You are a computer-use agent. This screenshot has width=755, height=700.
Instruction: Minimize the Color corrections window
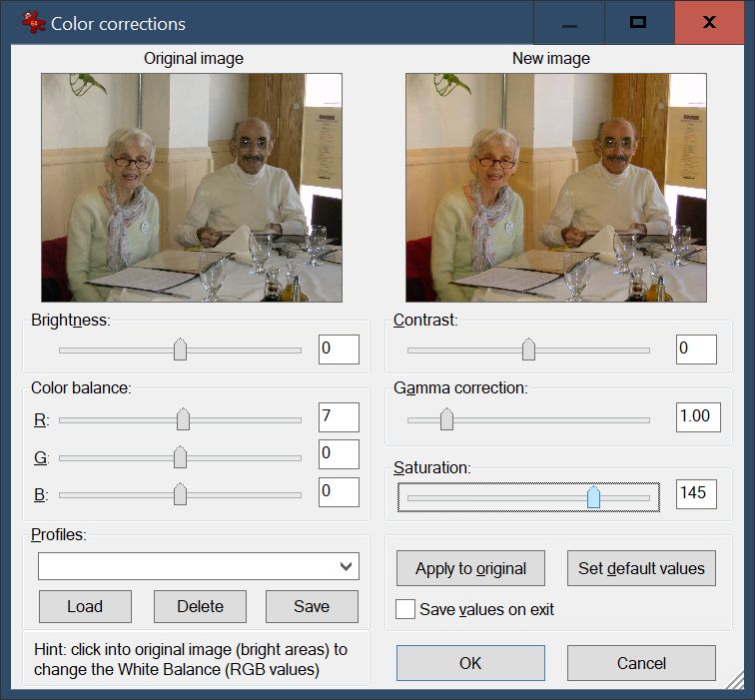coord(569,23)
